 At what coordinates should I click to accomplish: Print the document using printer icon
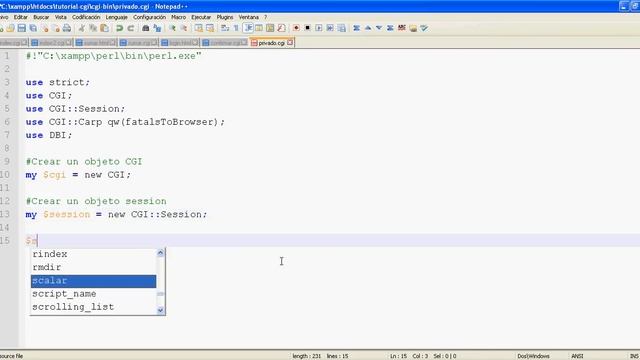point(67,28)
